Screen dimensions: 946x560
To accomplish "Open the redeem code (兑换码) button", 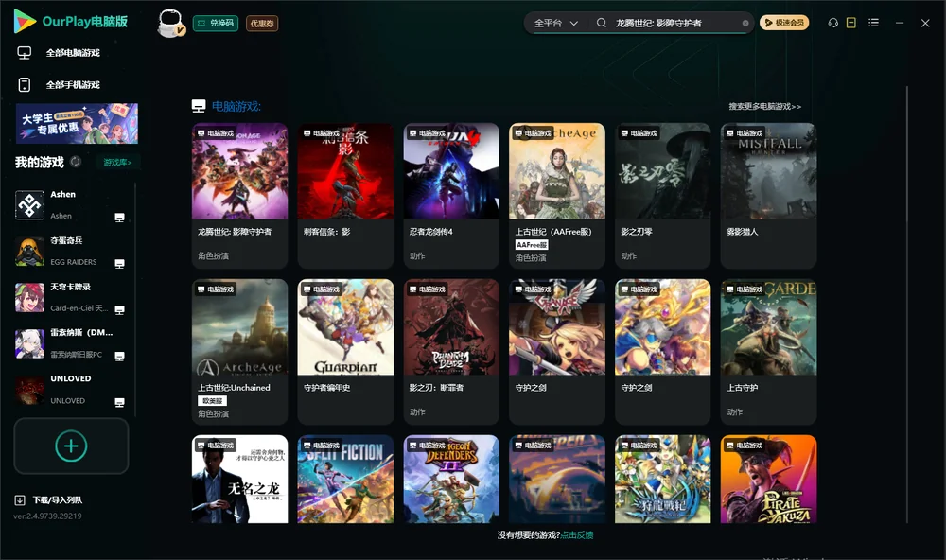I will pos(216,23).
